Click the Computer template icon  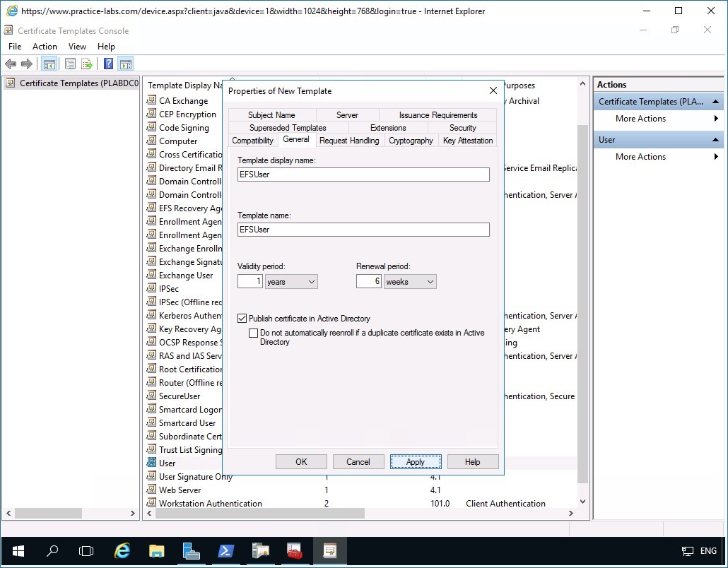click(151, 141)
